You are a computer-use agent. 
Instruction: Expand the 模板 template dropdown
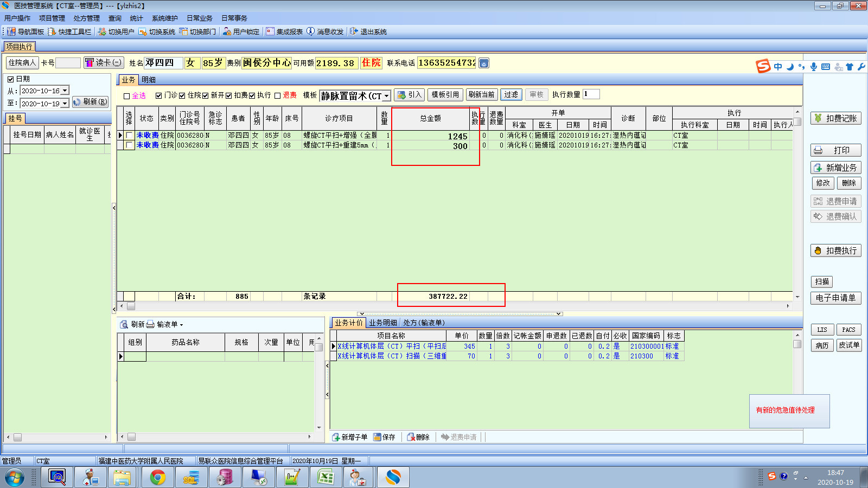[387, 96]
